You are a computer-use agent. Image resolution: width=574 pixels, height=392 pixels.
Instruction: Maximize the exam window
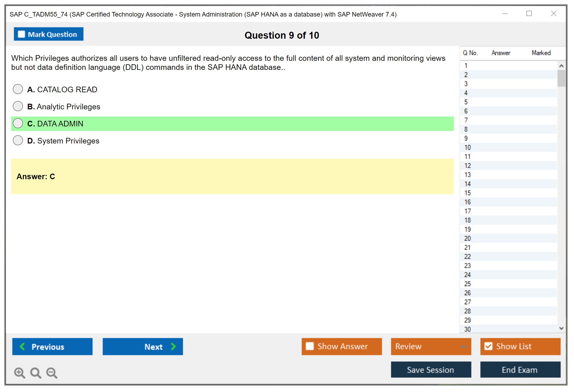point(529,14)
